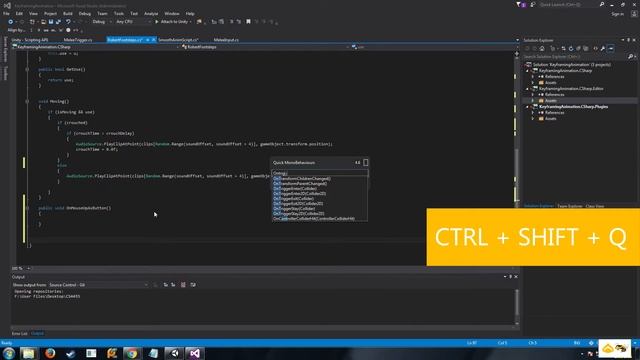Click the Sign in link

pos(618,14)
